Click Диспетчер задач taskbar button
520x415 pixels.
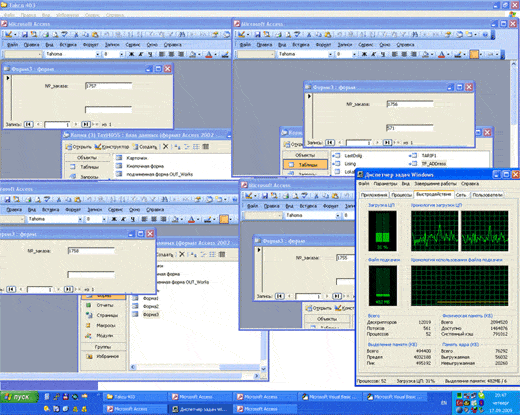point(200,409)
